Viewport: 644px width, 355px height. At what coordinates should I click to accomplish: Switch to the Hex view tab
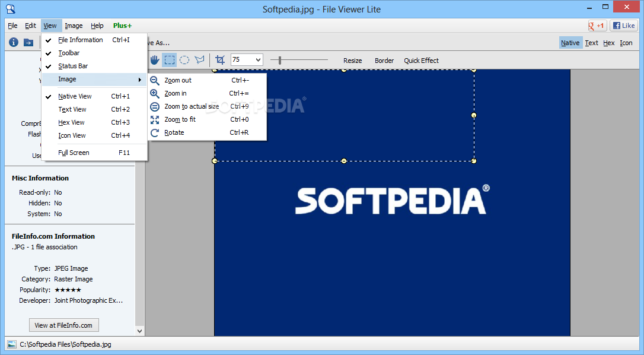tap(608, 43)
